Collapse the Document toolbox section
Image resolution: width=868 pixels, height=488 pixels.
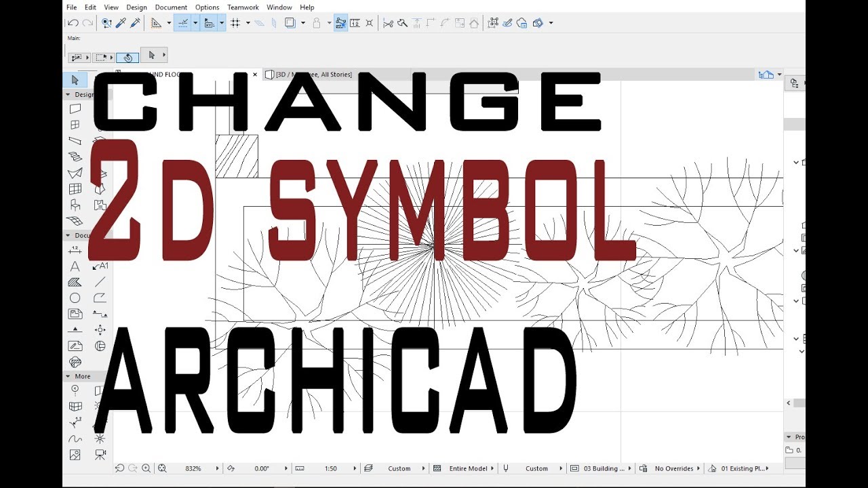click(x=68, y=236)
